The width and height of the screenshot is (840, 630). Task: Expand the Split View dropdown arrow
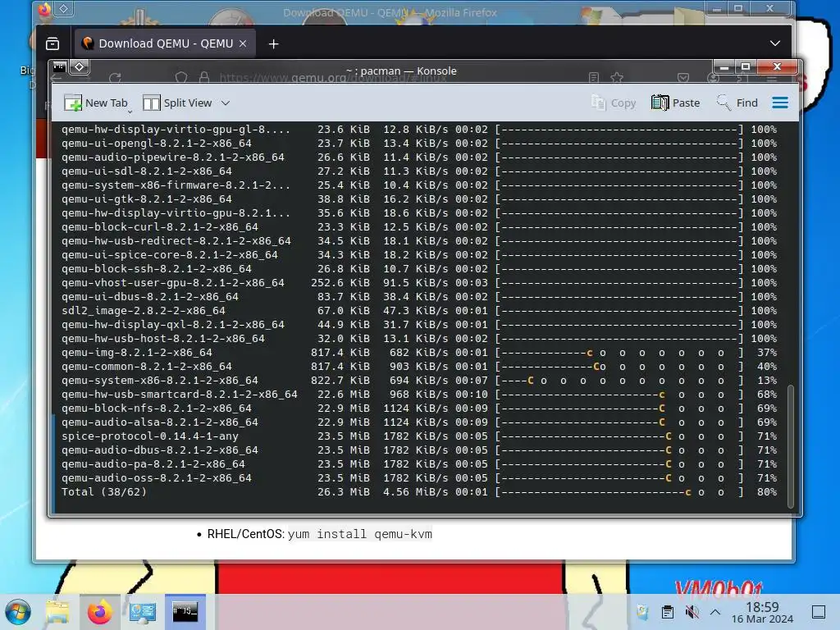tap(226, 103)
